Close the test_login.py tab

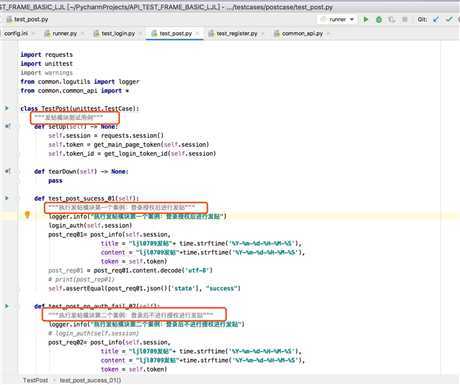coord(140,33)
